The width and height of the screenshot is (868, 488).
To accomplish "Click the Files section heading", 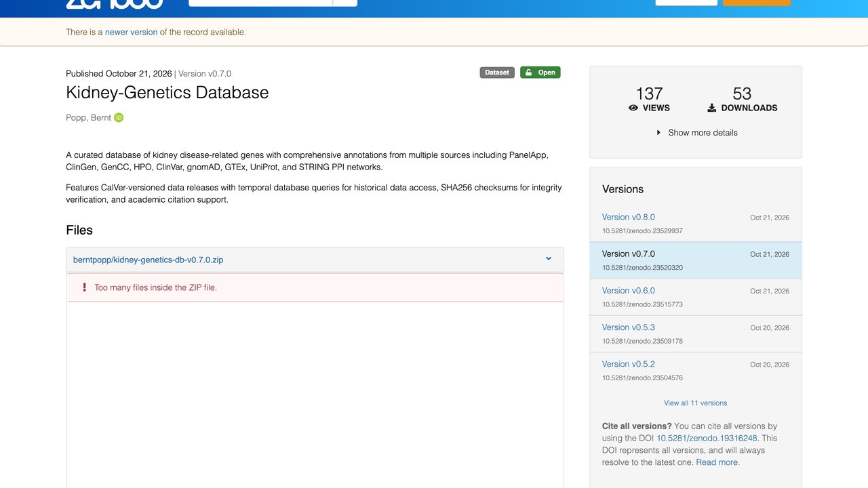I will coord(79,230).
